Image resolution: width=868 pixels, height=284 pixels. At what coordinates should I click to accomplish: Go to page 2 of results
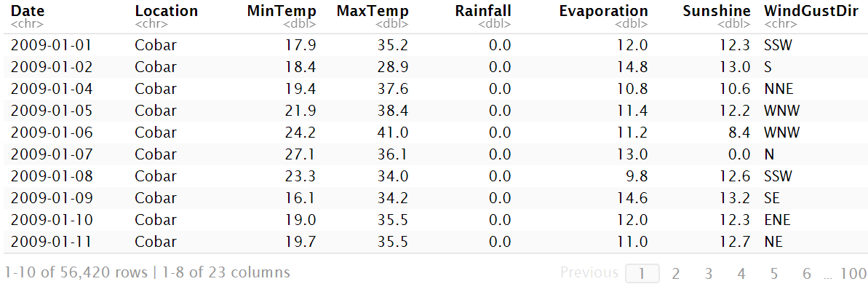pyautogui.click(x=675, y=273)
